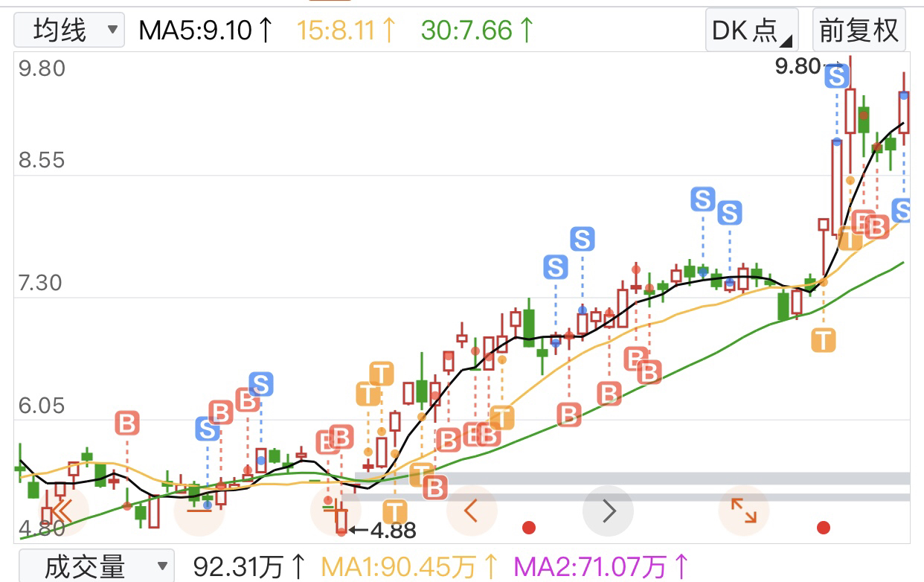Tap the 4.88 lowest price annotation
Viewport: 924px width, 582px height.
(393, 531)
